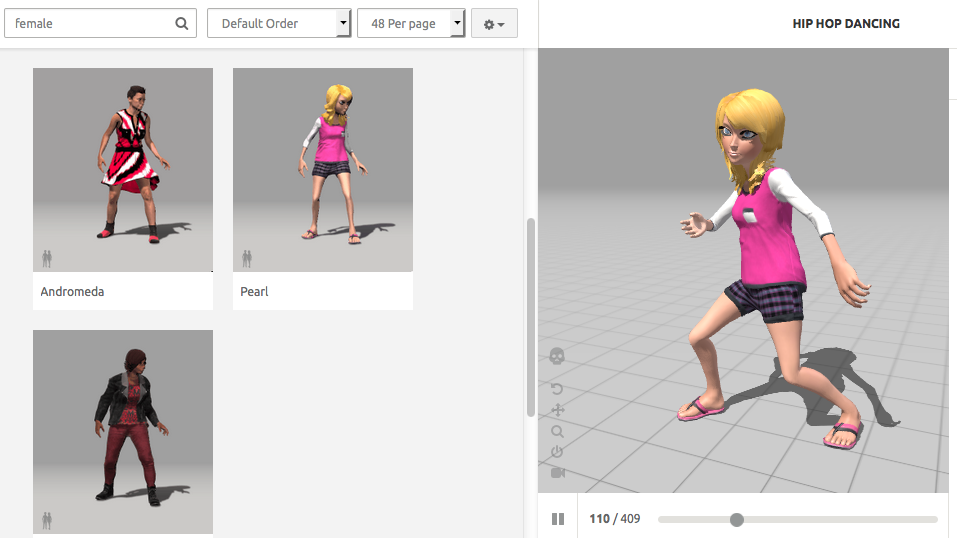This screenshot has height=538, width=957.
Task: Click the female search field
Action: tap(100, 23)
